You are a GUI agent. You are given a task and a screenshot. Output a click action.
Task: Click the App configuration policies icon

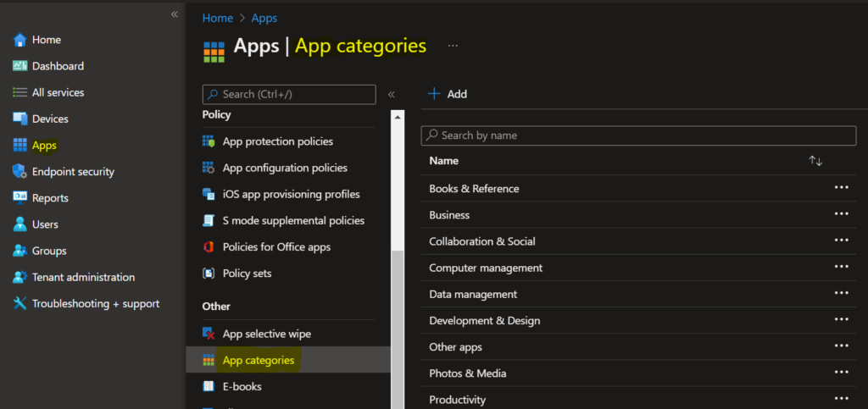pyautogui.click(x=209, y=168)
